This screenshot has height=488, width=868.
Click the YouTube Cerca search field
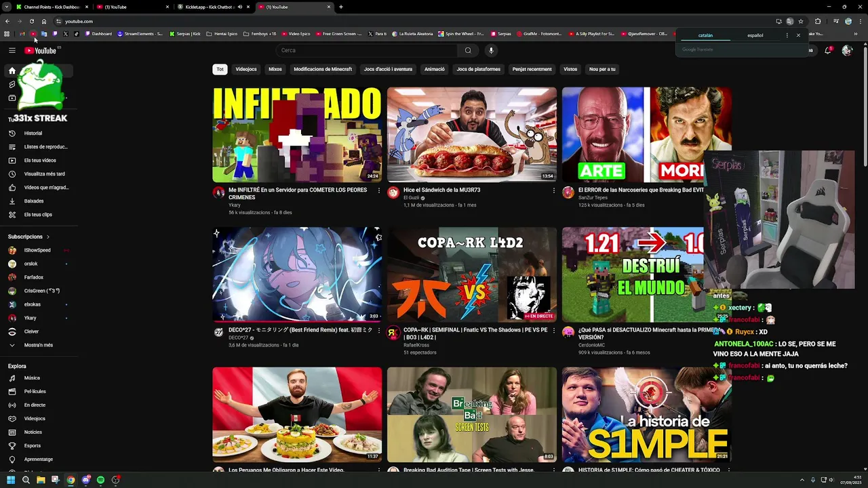point(366,50)
